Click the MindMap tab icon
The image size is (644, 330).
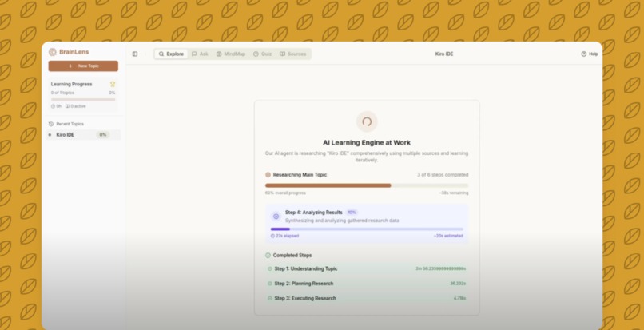click(219, 54)
